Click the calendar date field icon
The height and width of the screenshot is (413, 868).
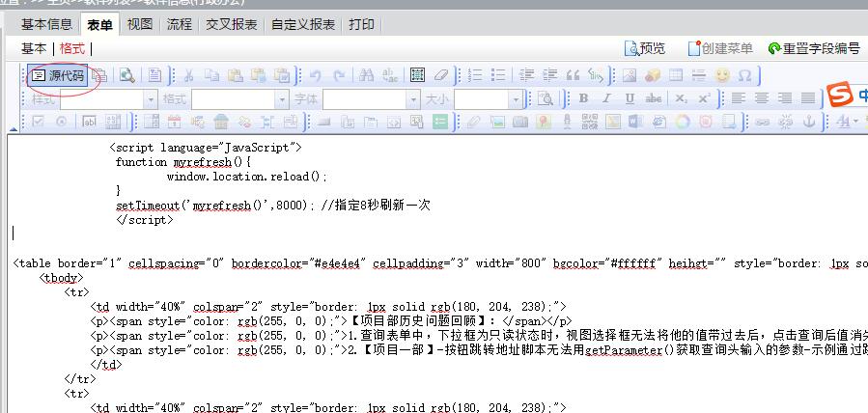[x=175, y=121]
